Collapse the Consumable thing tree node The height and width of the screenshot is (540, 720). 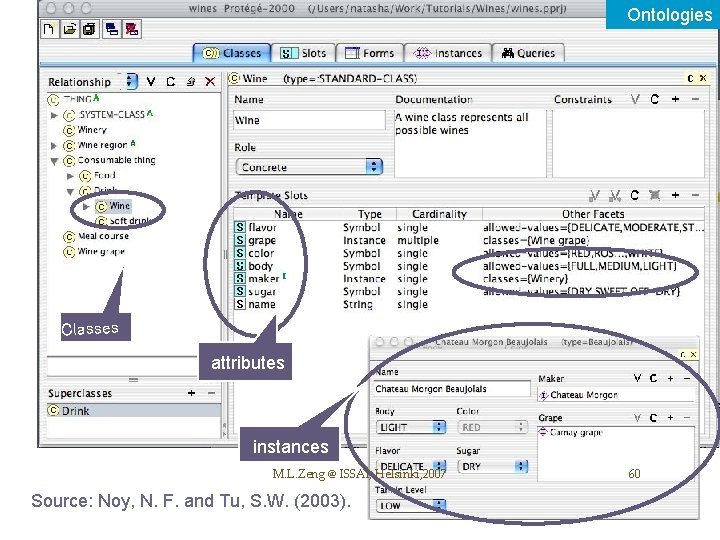click(x=54, y=161)
